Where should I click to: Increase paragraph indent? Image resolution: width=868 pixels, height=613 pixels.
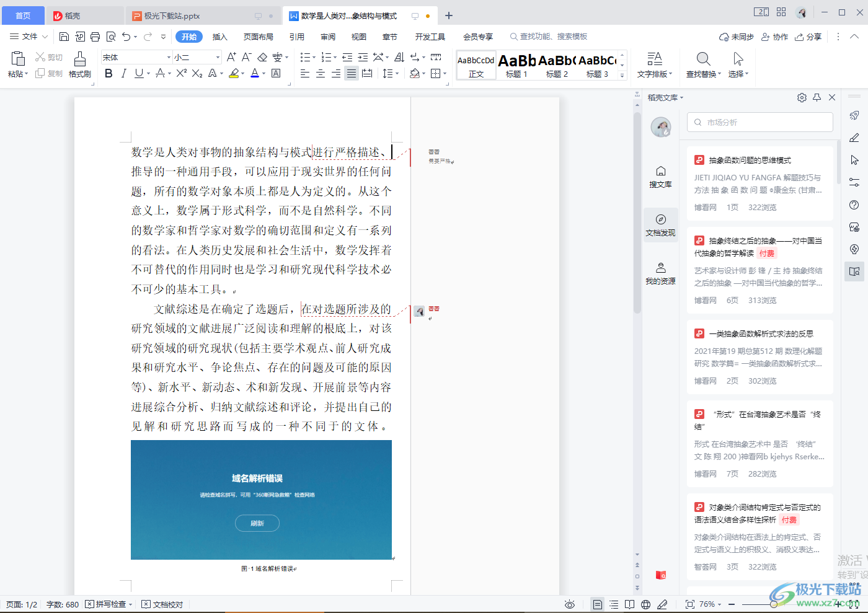click(363, 57)
